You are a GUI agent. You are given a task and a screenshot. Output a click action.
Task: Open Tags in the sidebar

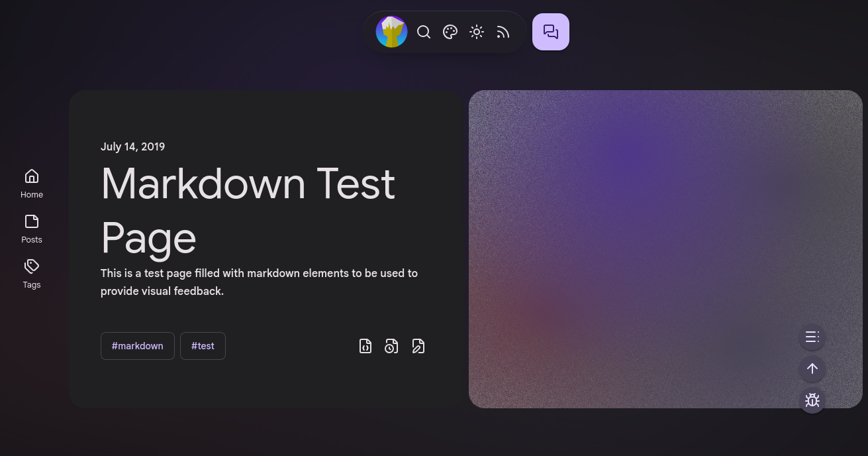(x=32, y=273)
